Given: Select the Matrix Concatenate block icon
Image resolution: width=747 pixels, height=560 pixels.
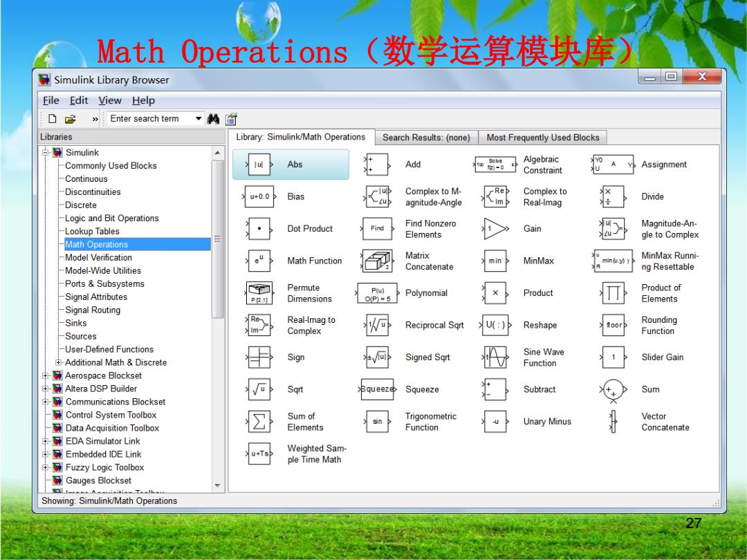Looking at the screenshot, I should click(x=378, y=261).
